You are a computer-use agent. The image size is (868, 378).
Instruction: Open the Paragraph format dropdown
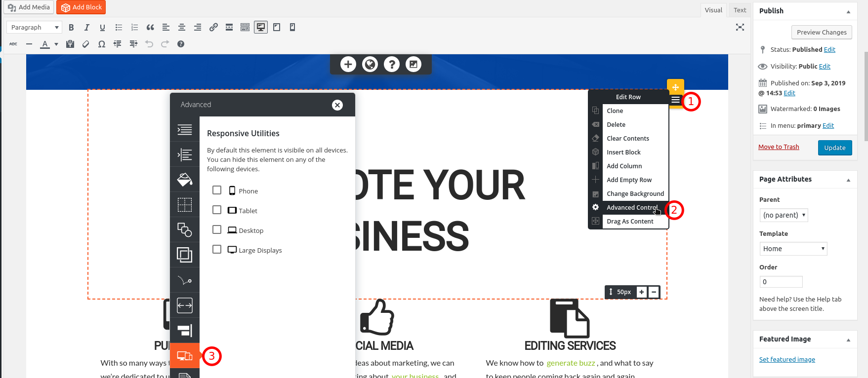pos(34,28)
